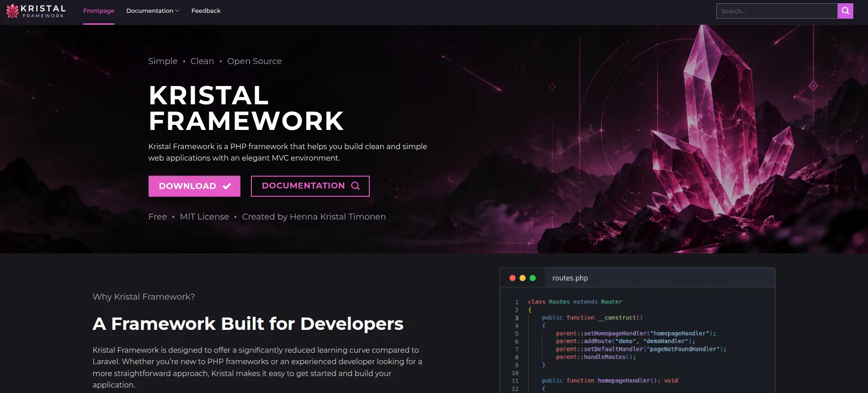Click the 'MIT License' text
868x393 pixels.
204,217
